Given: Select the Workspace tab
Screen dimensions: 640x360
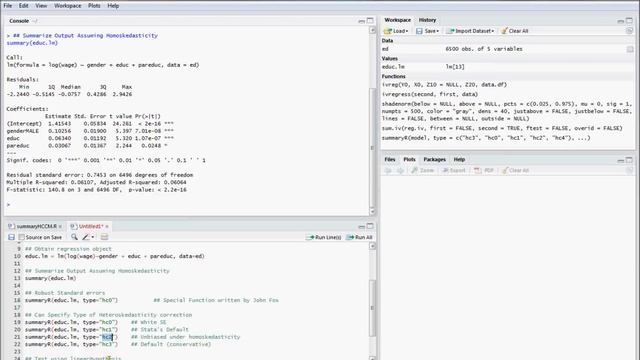Looking at the screenshot, I should coord(398,20).
